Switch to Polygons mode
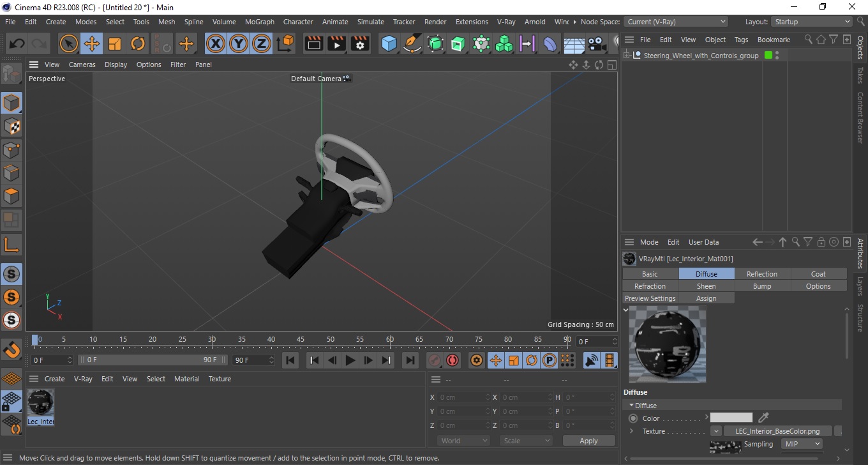Screen dimensions: 868x465 [11, 196]
